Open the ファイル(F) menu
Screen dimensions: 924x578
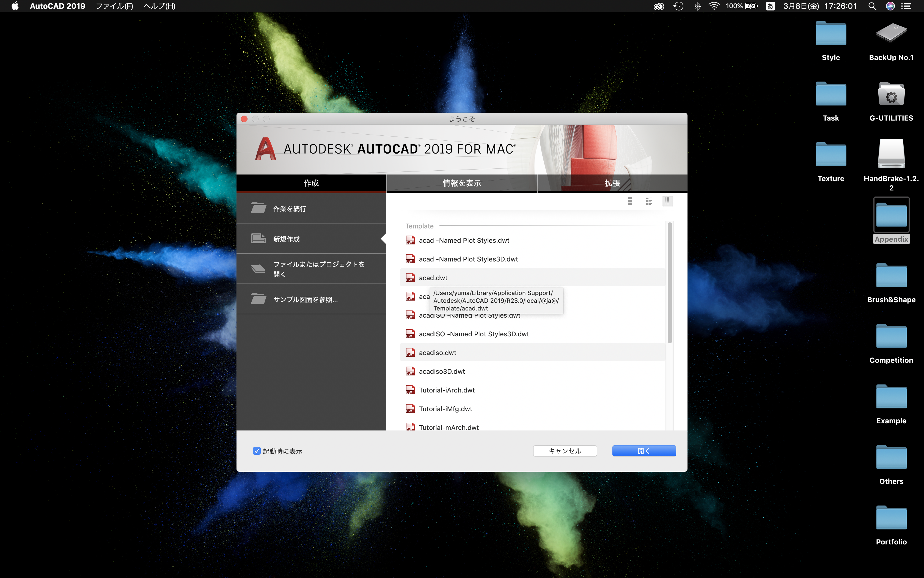(114, 6)
